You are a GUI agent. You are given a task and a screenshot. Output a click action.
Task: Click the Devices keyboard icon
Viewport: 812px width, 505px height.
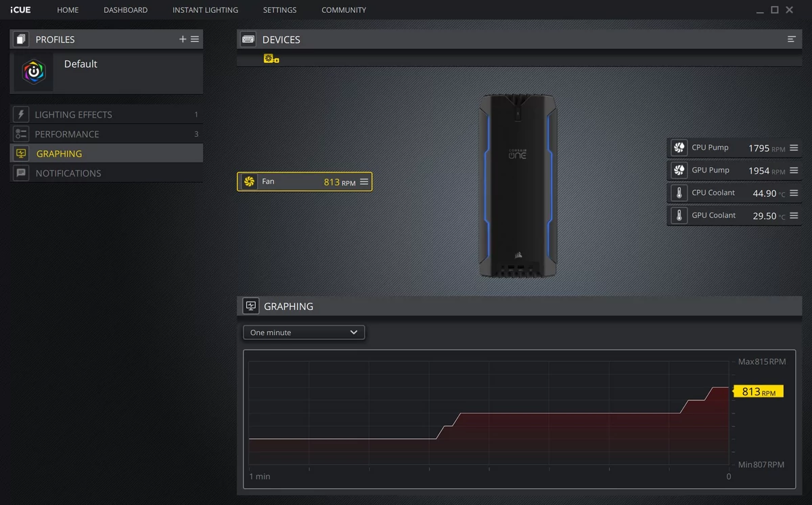pyautogui.click(x=248, y=39)
